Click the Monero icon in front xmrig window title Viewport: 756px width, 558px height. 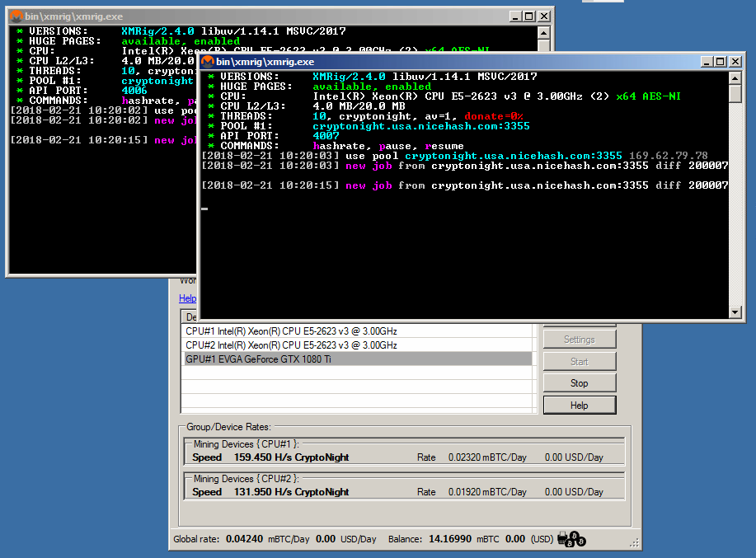tap(208, 62)
